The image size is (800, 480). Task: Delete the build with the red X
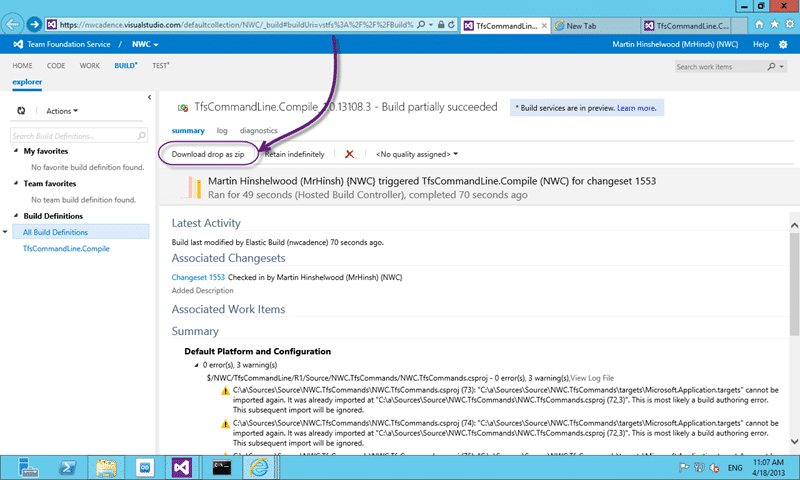coord(349,154)
